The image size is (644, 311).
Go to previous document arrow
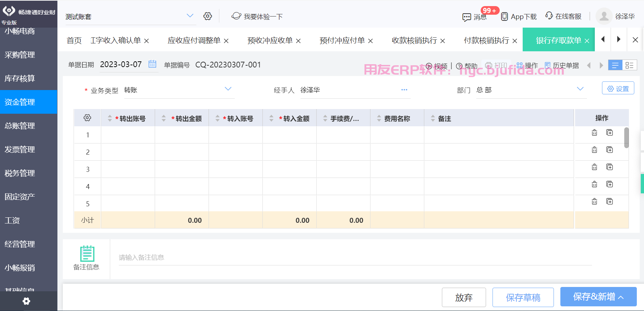click(589, 65)
